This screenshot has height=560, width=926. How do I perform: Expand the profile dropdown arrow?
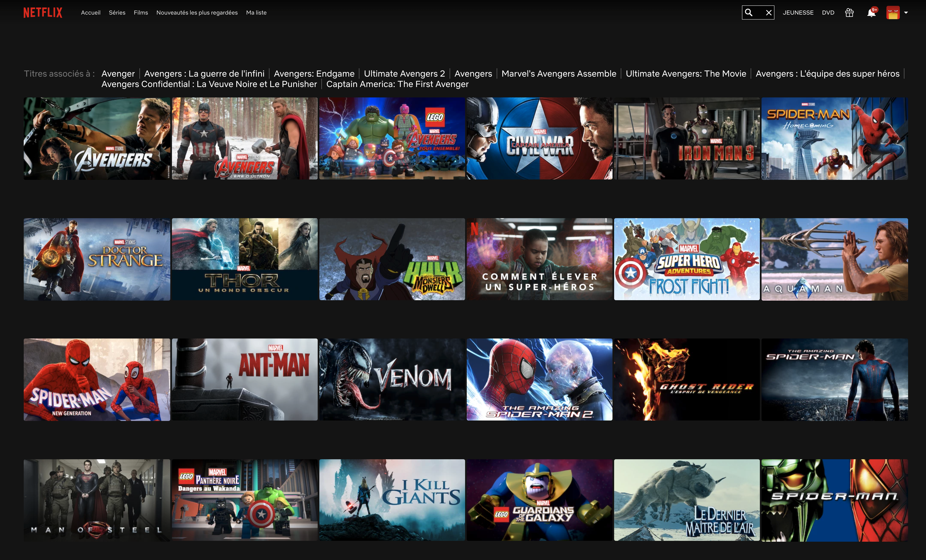(x=906, y=13)
